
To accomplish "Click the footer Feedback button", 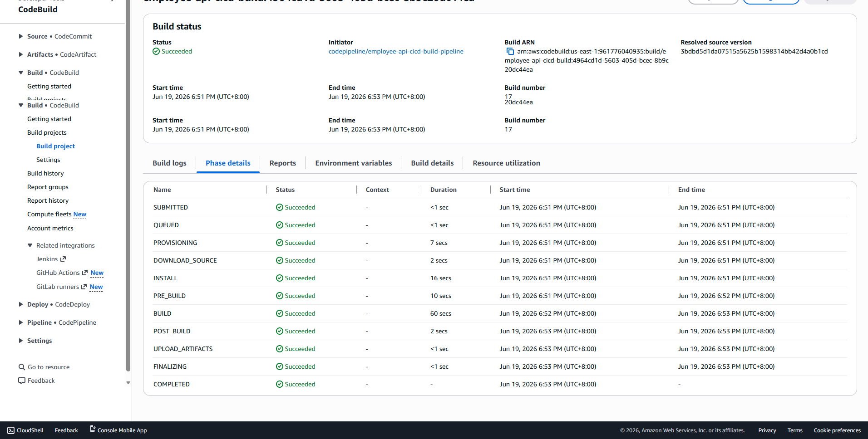I will click(x=66, y=430).
